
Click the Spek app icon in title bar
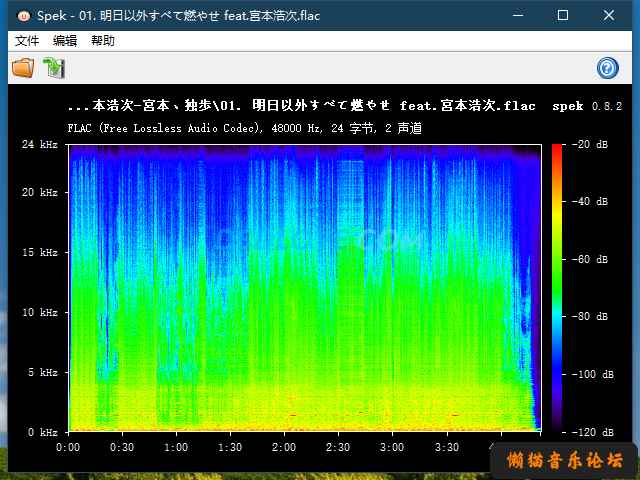pyautogui.click(x=24, y=16)
